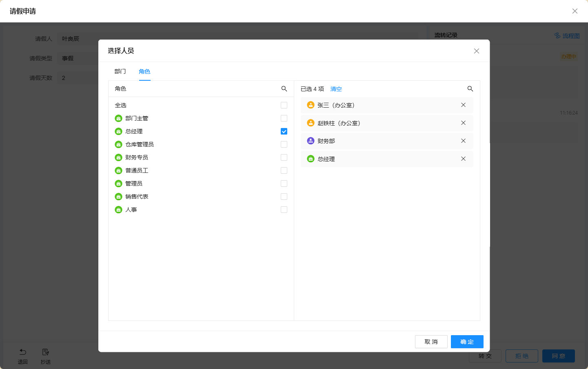Tick the 人事 role checkbox
Viewport: 588px width, 369px height.
pyautogui.click(x=284, y=210)
